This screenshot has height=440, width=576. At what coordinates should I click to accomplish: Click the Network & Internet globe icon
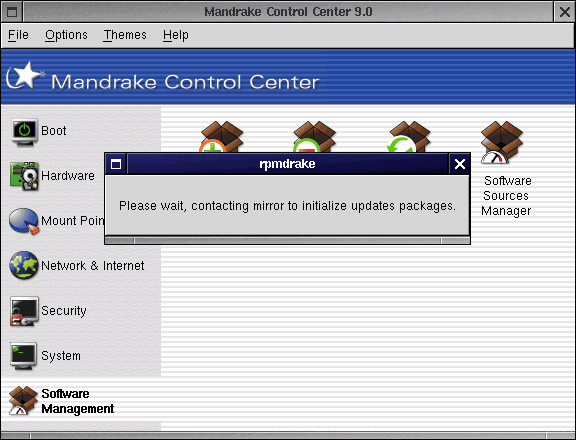24,266
